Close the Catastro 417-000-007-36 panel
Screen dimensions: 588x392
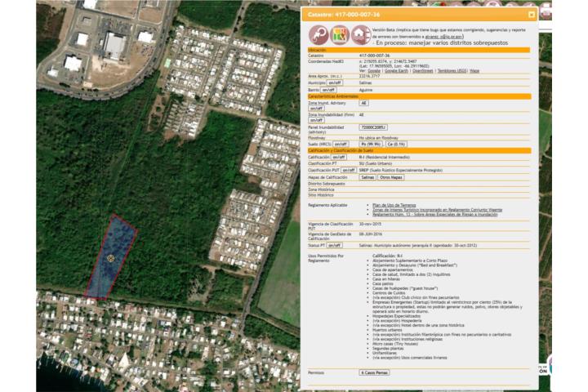click(x=532, y=15)
